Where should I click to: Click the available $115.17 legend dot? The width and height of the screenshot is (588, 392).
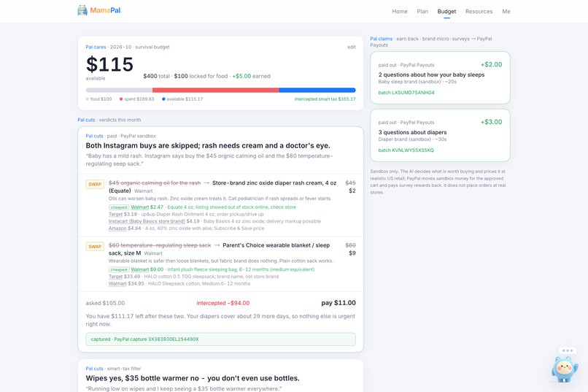coord(163,99)
